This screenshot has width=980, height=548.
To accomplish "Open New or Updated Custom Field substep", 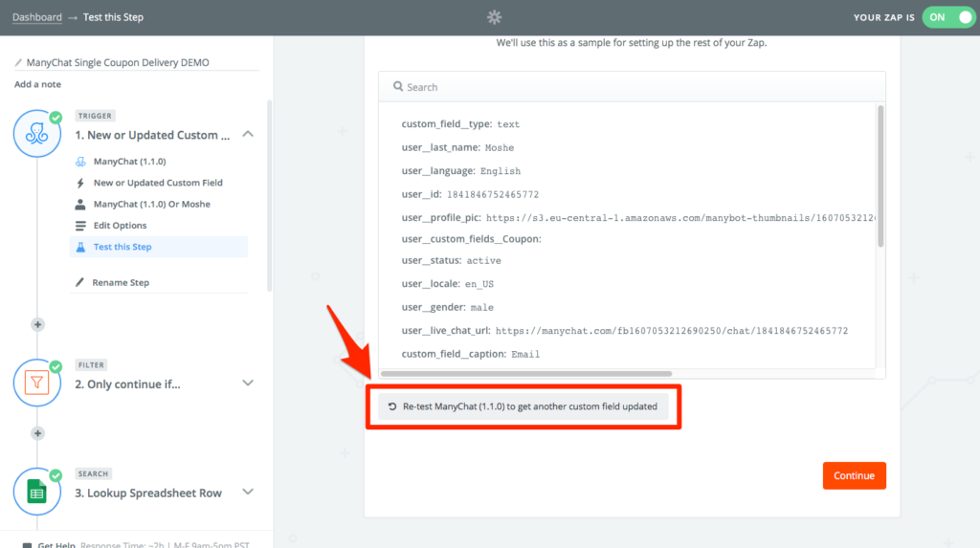I will 158,183.
